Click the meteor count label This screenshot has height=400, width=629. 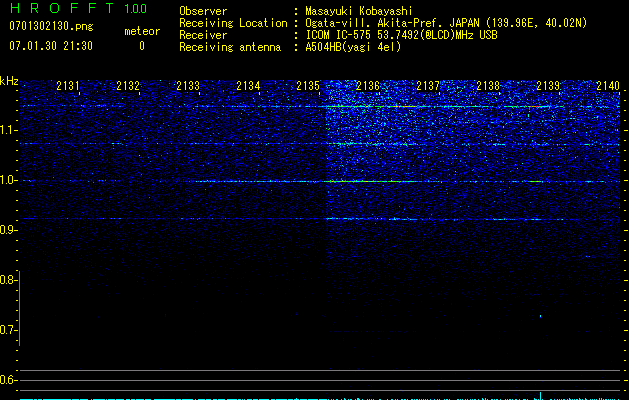pos(142,31)
